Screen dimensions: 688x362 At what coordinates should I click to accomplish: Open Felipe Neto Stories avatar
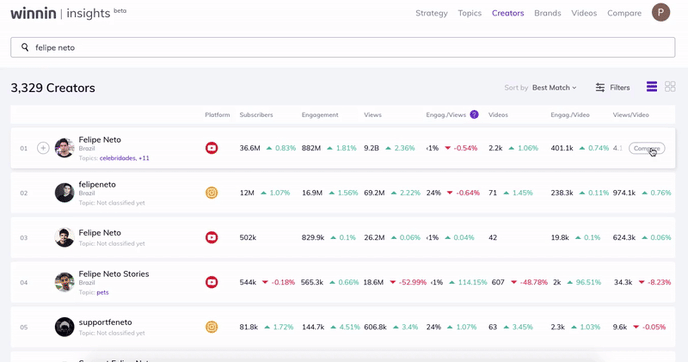pos(64,282)
